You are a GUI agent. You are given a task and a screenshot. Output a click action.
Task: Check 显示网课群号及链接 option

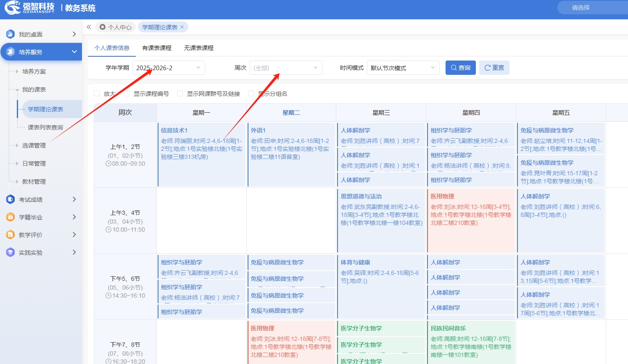(180, 93)
